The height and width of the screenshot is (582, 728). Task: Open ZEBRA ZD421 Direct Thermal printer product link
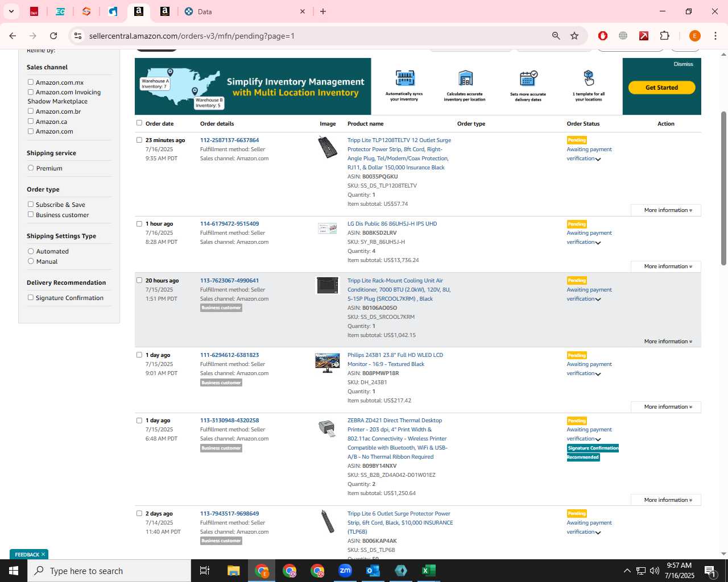[397, 439]
